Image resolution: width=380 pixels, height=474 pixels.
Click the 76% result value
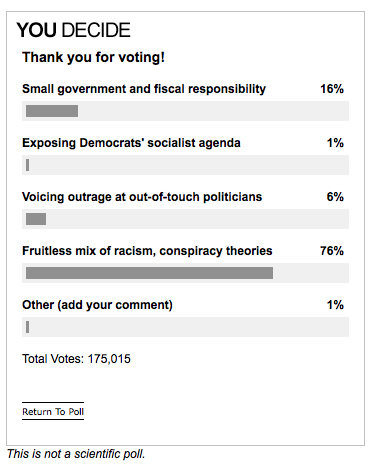tap(332, 251)
